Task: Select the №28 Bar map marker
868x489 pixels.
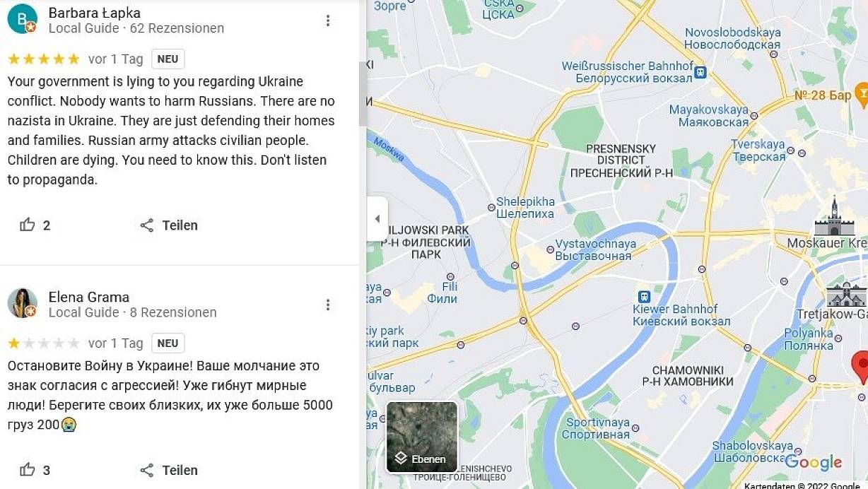Action: 861,93
